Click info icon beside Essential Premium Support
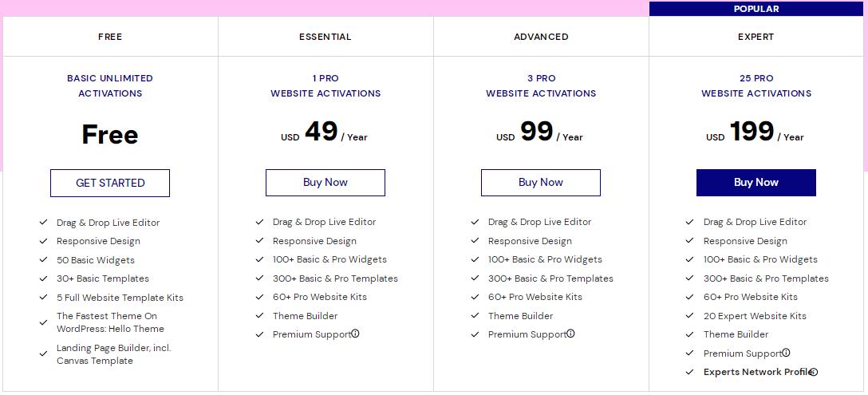Screen dimensions: 868x395 pos(355,334)
